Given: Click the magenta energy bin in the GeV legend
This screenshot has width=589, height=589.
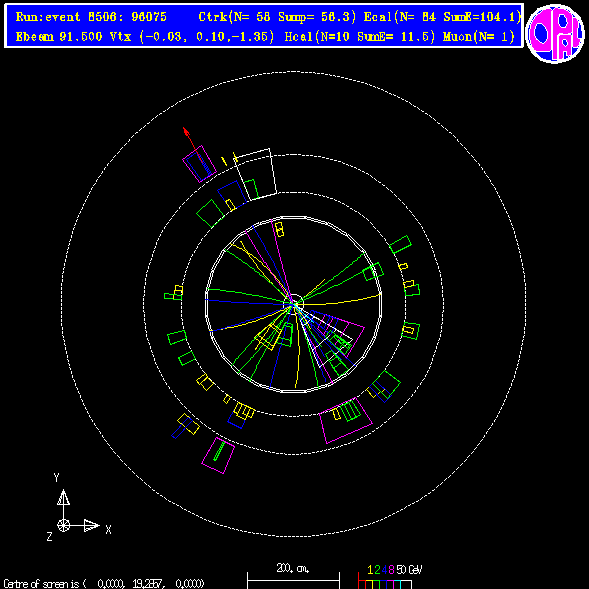Looking at the screenshot, I should coord(390,584).
